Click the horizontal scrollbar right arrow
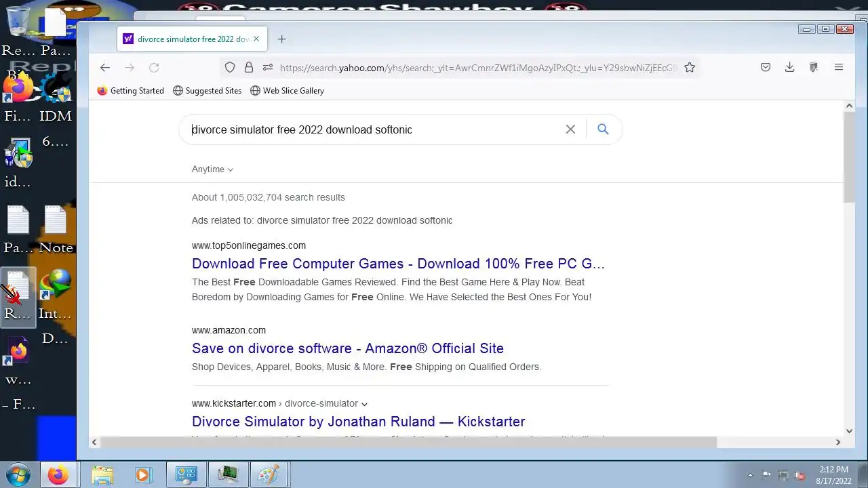This screenshot has height=488, width=868. tap(837, 442)
